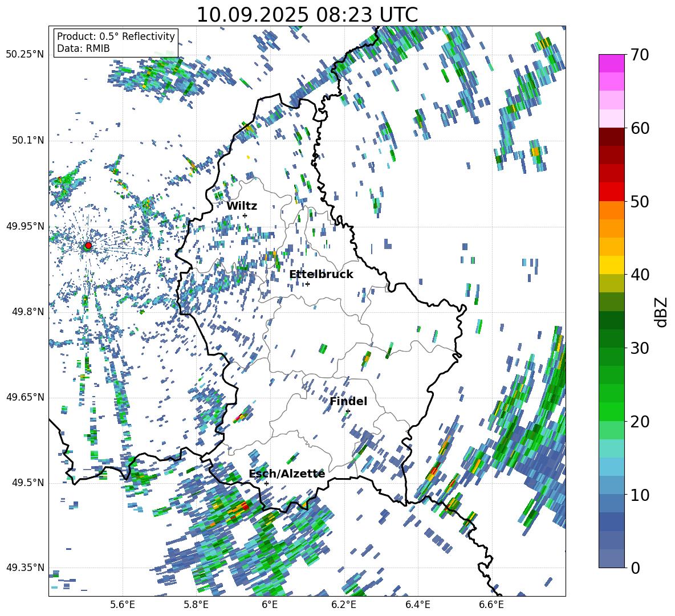Click the Wiltz station cross marker

245,215
